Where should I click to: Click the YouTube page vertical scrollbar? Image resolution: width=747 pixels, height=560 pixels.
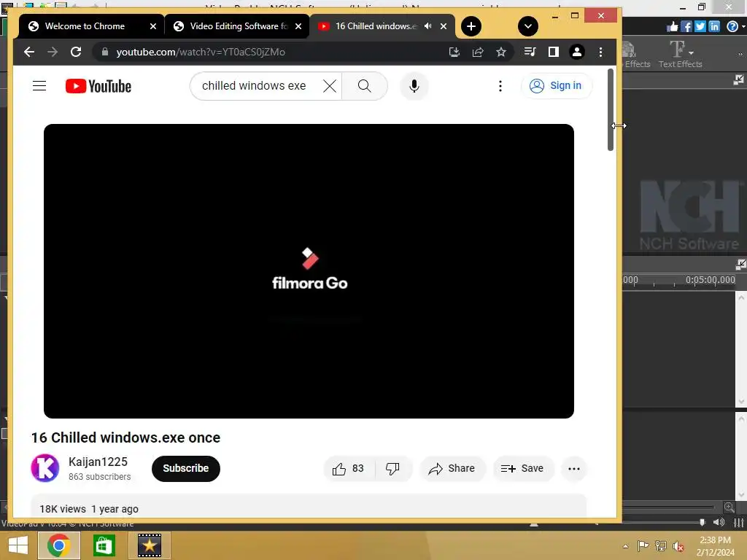[x=611, y=110]
